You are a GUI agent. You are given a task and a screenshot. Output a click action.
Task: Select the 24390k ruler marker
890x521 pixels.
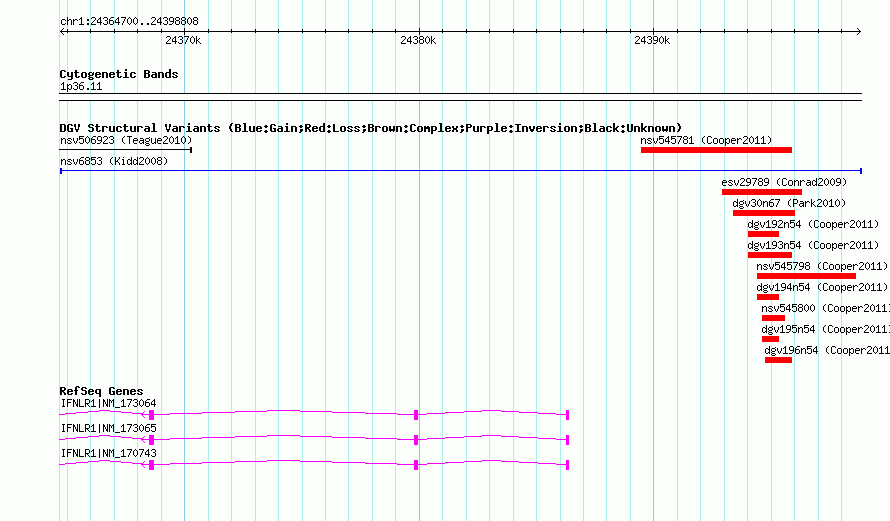(x=652, y=40)
